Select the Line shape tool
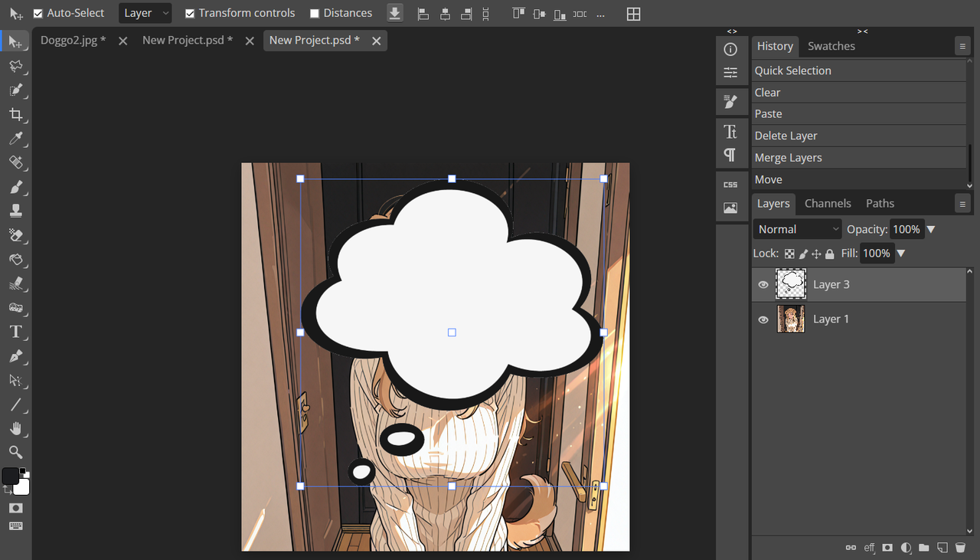The width and height of the screenshot is (980, 560). (x=15, y=404)
